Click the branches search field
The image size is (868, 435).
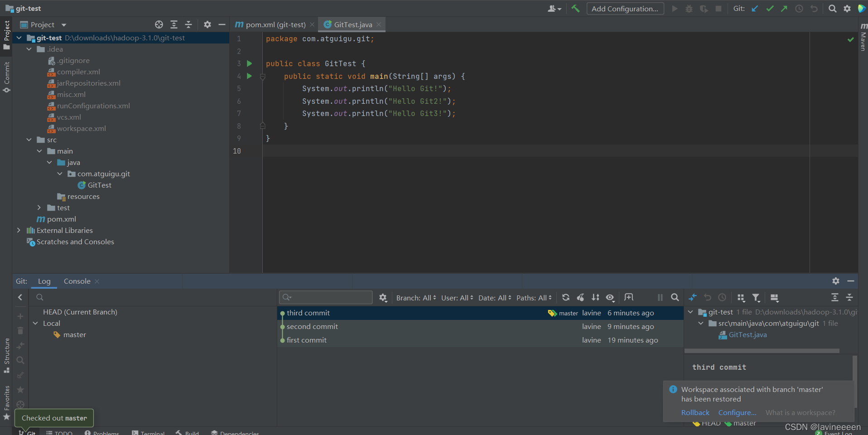click(153, 297)
